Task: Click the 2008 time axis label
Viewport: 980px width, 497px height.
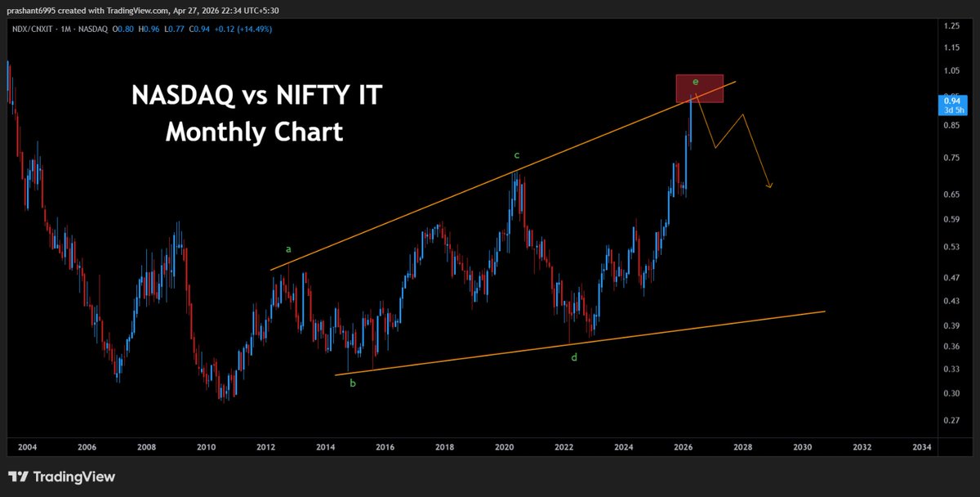Action: coord(147,447)
